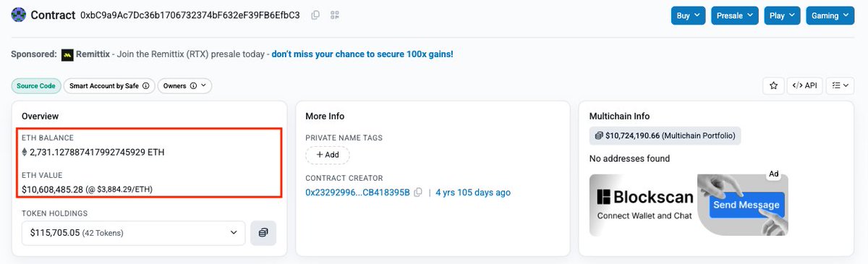
Task: Add a private name tag
Action: [x=327, y=155]
